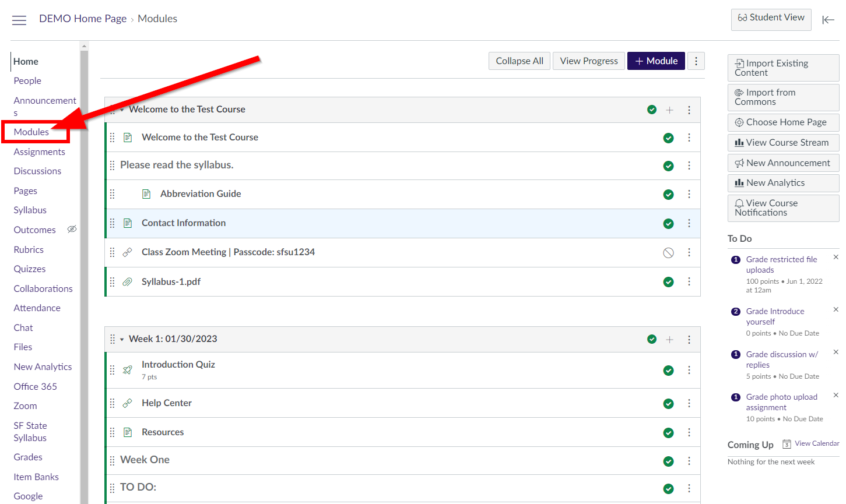
Task: Toggle published state of Syllabus-1.pdf
Action: pos(669,282)
